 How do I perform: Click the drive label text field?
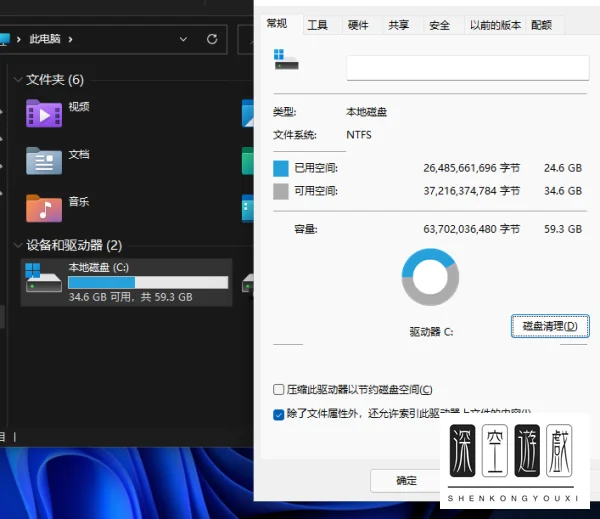point(468,68)
